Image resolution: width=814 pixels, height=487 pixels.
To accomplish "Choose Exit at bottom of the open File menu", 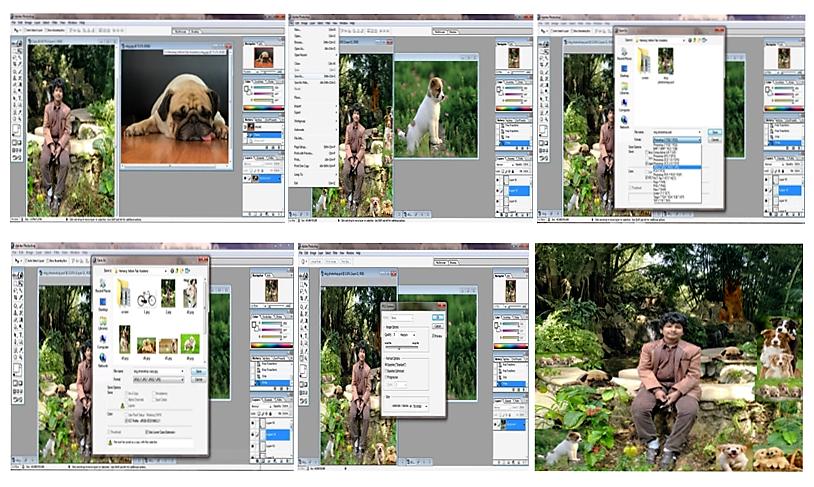I will pos(316,183).
